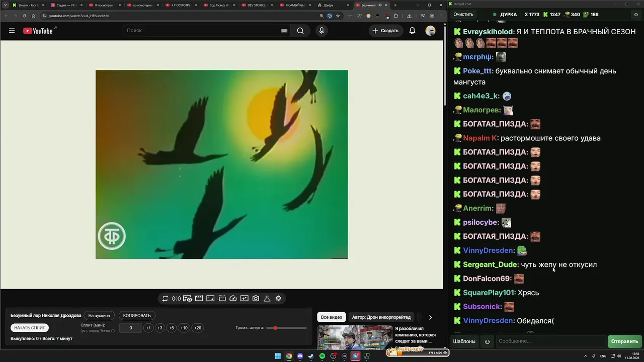Add 5 minutes with the +5 button
Viewport: 644px width, 362px height.
point(172,328)
